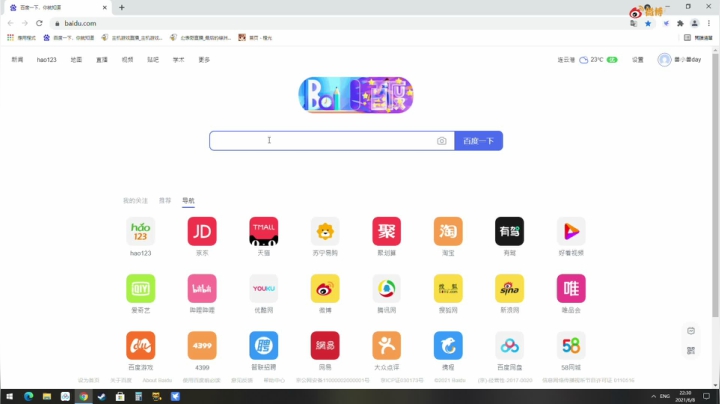The width and height of the screenshot is (720, 404).
Task: Select the 导航 tab
Action: click(x=188, y=201)
